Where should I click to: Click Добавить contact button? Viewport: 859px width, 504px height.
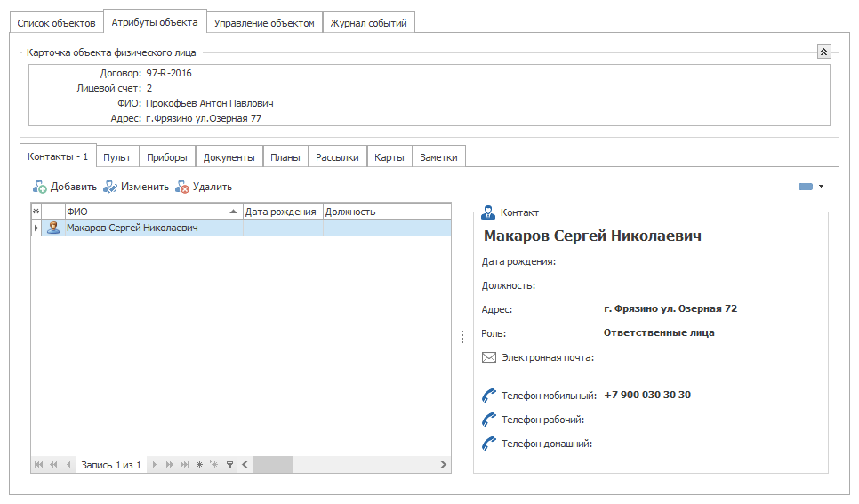(x=65, y=187)
